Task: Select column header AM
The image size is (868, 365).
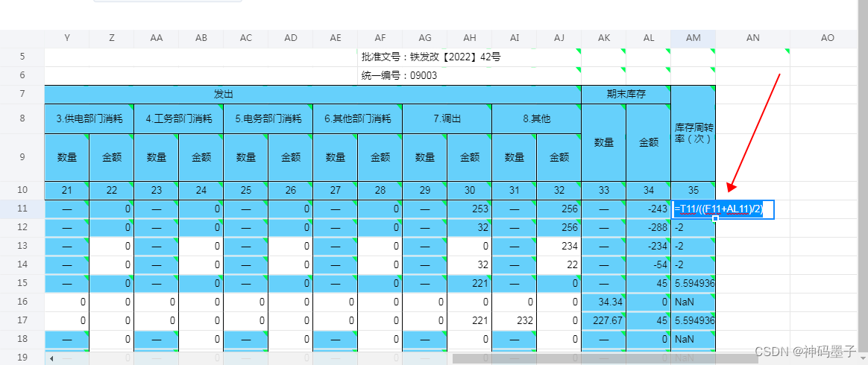Action: click(x=693, y=38)
